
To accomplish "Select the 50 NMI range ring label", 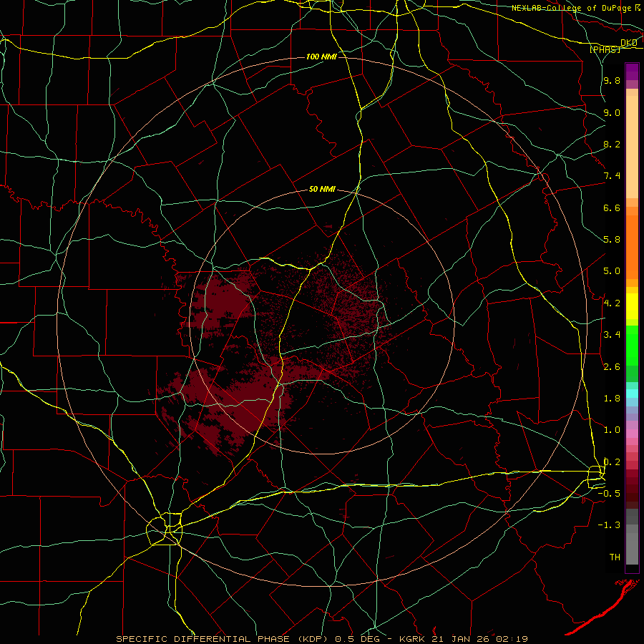I will (x=322, y=190).
